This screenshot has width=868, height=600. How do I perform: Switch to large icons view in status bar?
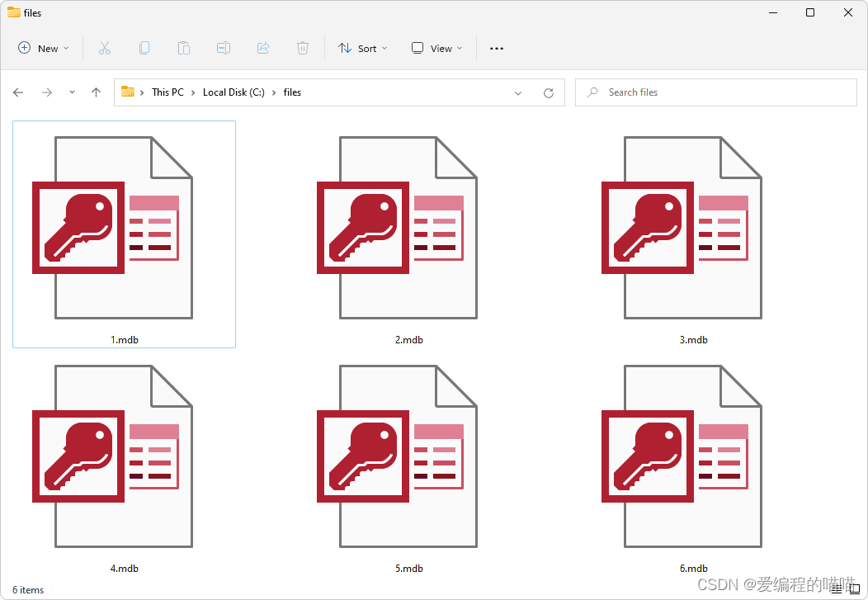(854, 589)
